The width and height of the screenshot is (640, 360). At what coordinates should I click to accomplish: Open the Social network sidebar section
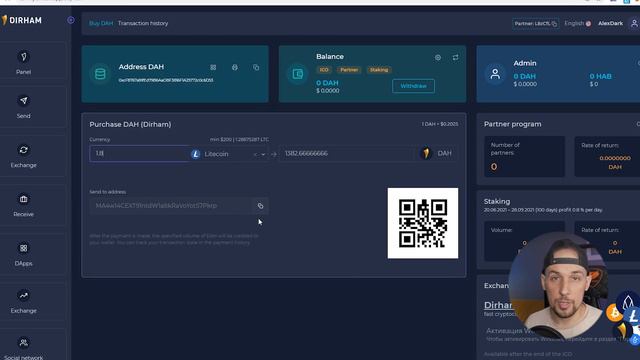(23, 349)
